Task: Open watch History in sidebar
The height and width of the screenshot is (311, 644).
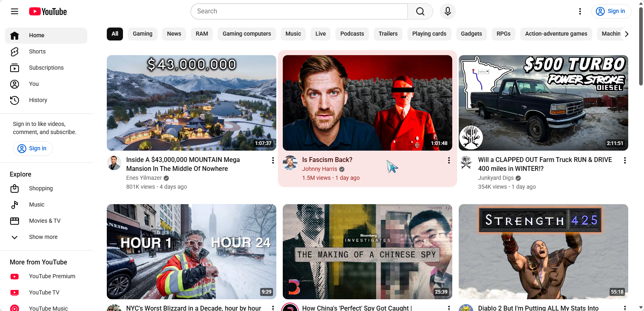Action: point(46,100)
